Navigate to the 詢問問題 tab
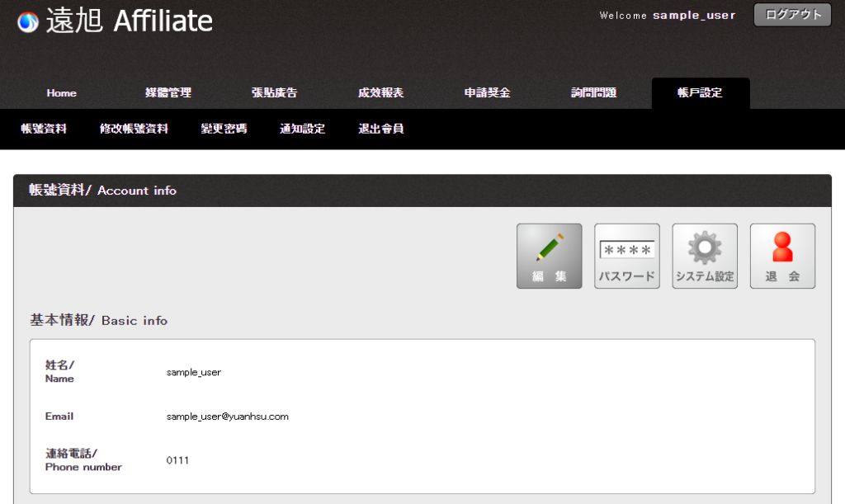 [593, 93]
